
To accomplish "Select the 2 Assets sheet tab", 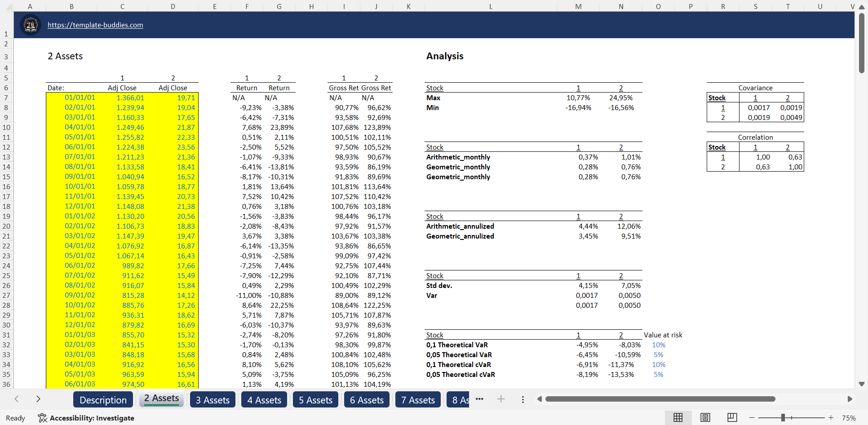I will [x=162, y=398].
